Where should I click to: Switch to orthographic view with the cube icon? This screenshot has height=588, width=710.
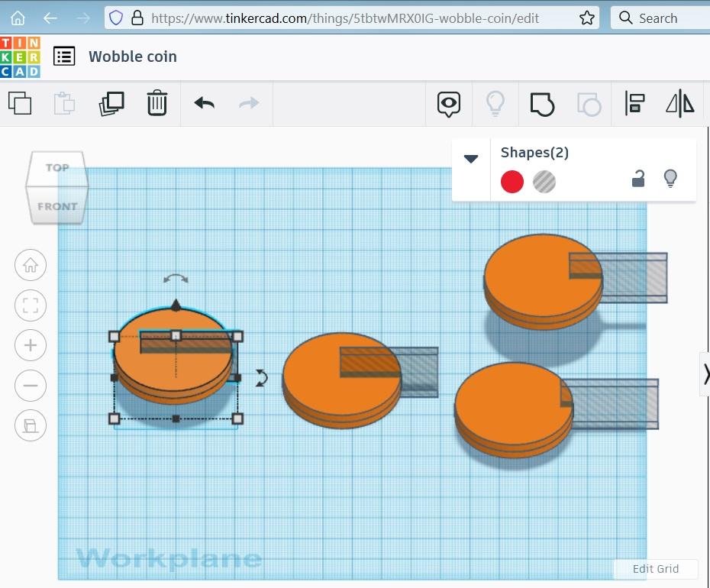coord(31,425)
